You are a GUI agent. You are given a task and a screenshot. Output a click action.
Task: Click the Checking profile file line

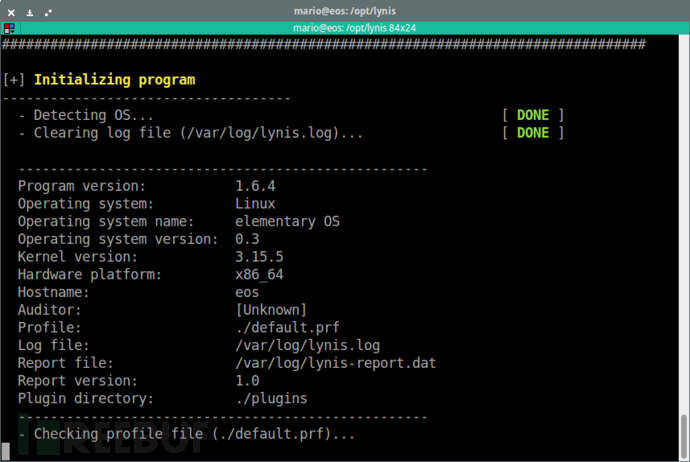pos(187,434)
